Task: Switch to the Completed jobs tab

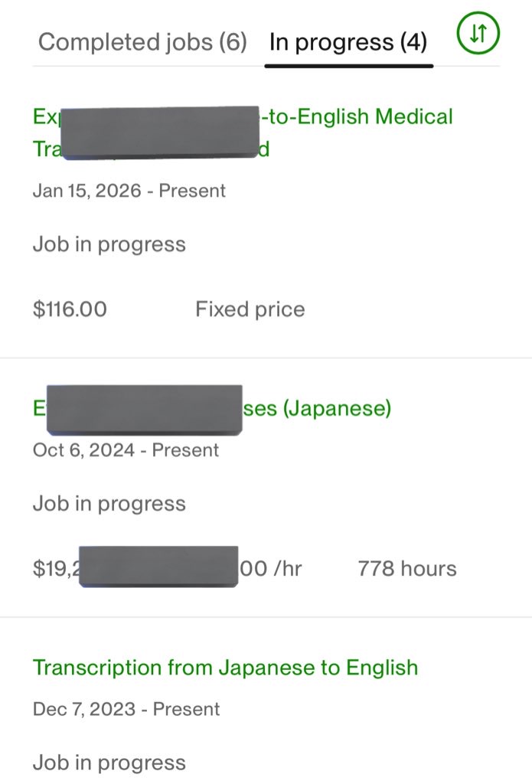Action: click(x=142, y=41)
